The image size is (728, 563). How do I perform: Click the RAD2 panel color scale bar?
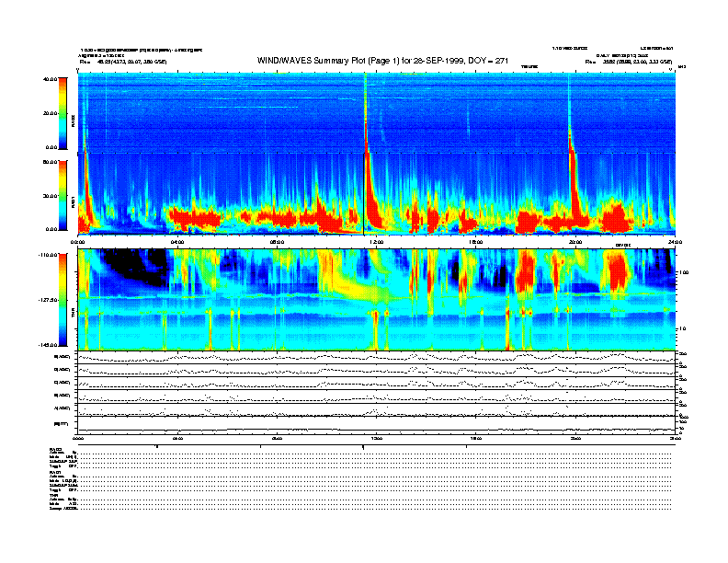[x=63, y=113]
